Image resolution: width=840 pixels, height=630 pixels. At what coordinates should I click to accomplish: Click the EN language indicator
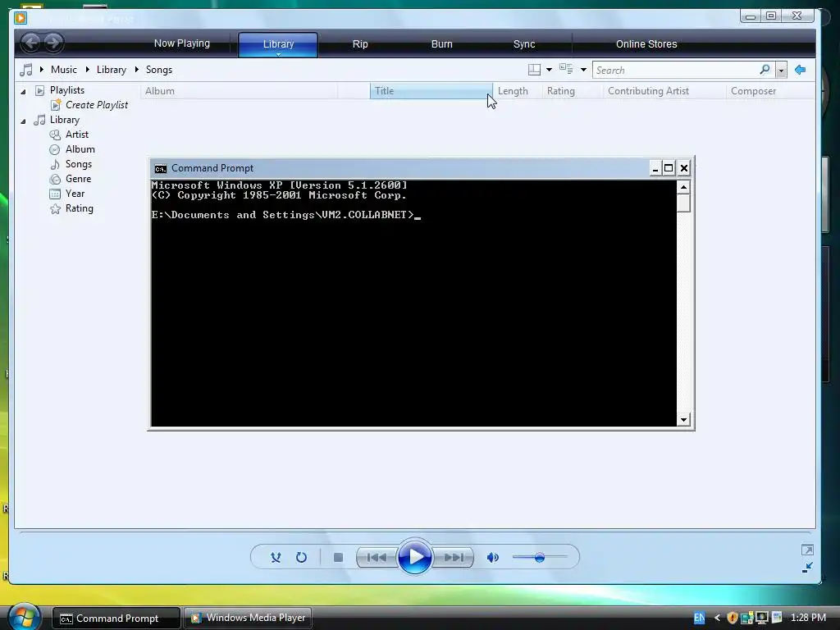click(x=699, y=618)
